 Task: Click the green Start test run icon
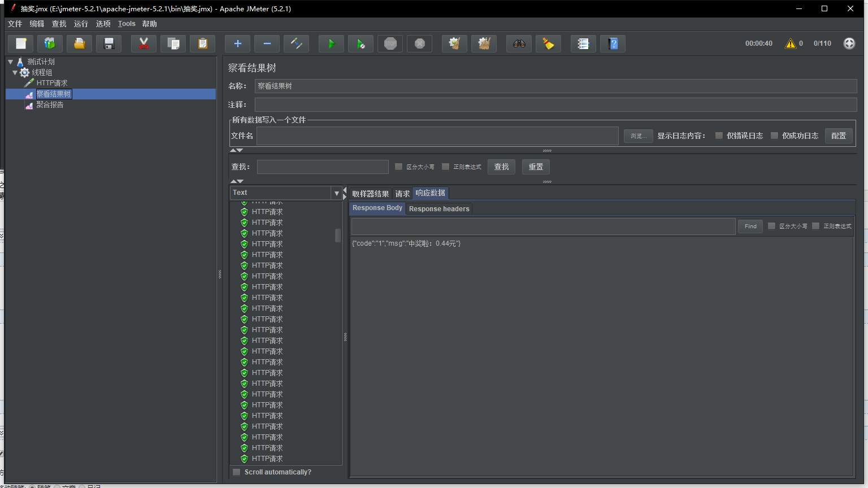pos(331,43)
